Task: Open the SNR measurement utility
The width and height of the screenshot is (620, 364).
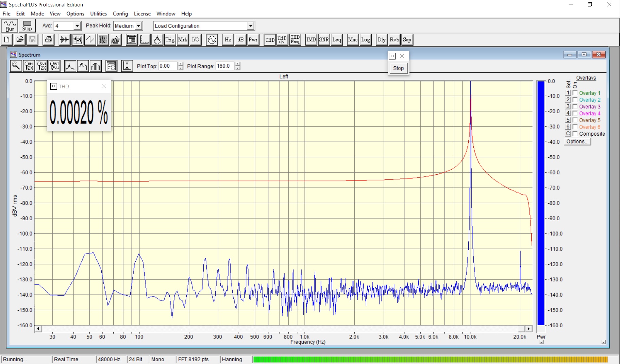Action: [x=324, y=40]
